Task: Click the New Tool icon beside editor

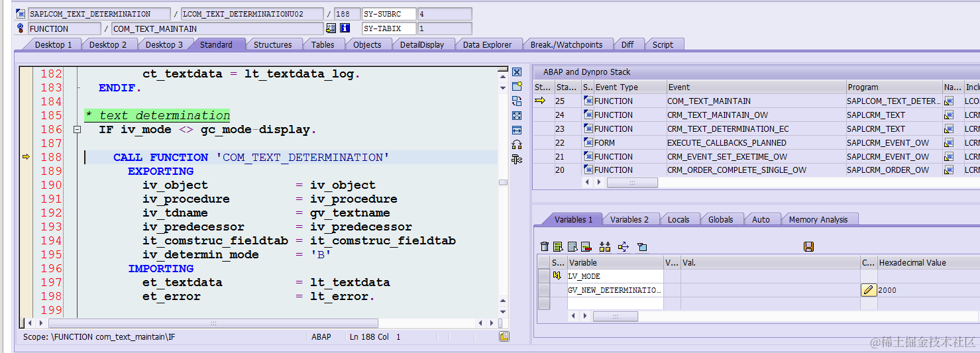Action: (x=517, y=86)
